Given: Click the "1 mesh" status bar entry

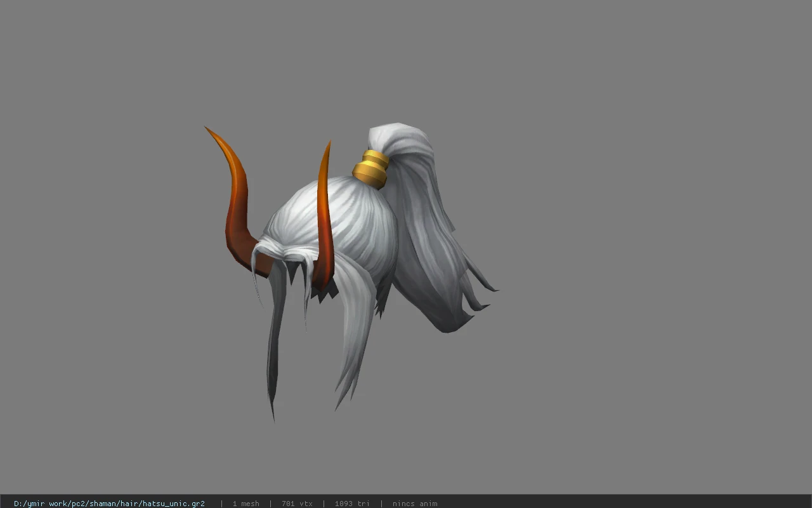Looking at the screenshot, I should (x=246, y=504).
